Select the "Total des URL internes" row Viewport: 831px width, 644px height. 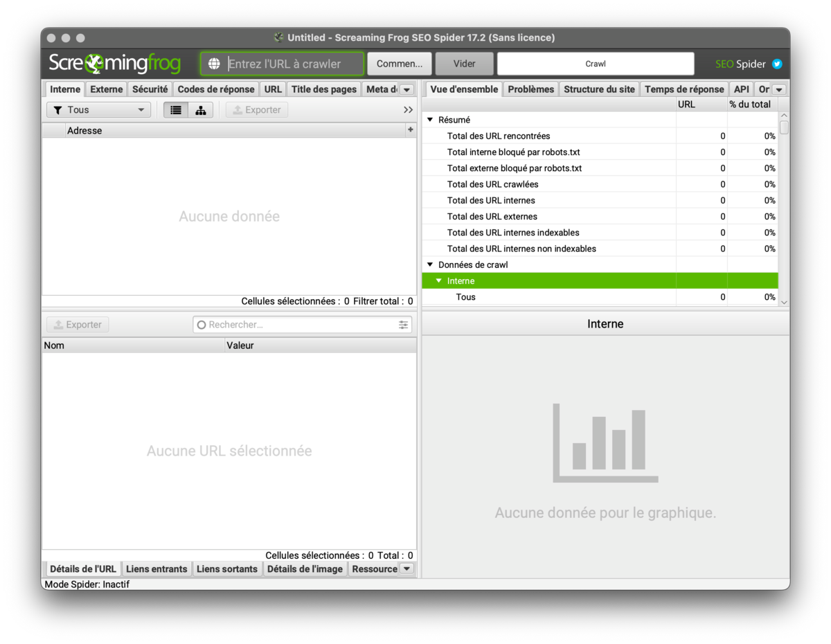pyautogui.click(x=600, y=200)
